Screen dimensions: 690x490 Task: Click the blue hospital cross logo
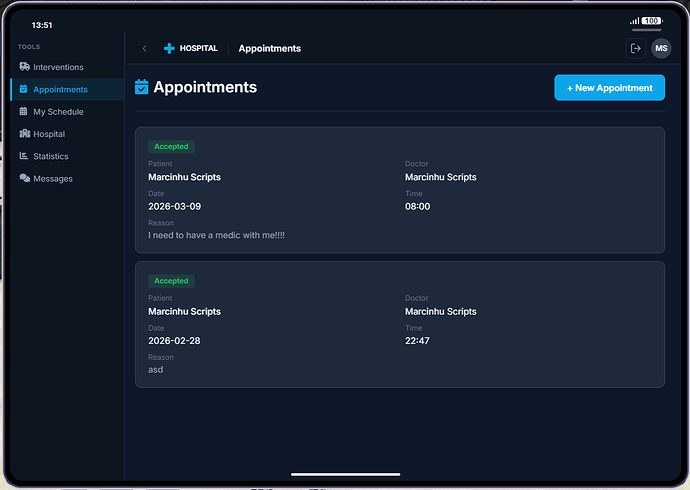click(169, 48)
